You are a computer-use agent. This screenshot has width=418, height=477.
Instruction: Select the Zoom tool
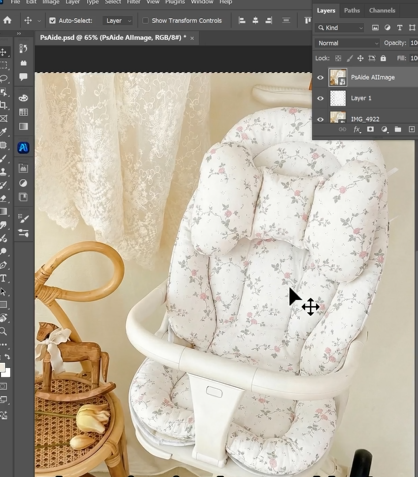(x=3, y=331)
